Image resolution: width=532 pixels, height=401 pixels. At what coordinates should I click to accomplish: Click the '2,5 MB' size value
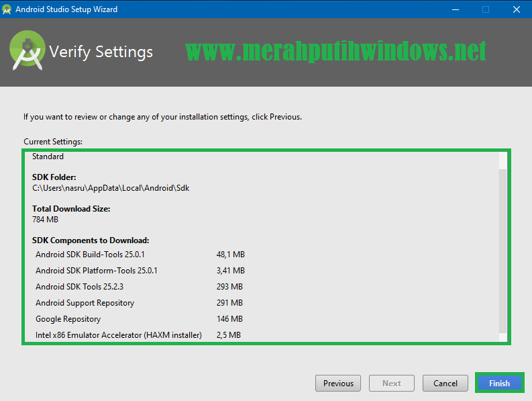(x=229, y=335)
